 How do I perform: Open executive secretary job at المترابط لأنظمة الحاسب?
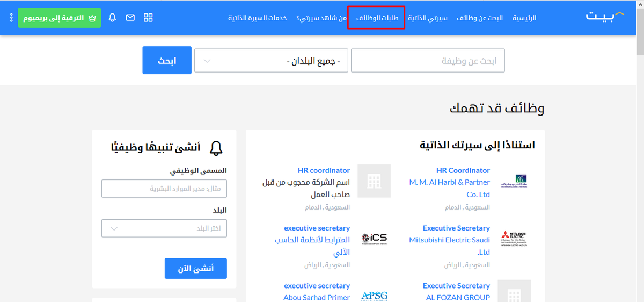point(317,228)
